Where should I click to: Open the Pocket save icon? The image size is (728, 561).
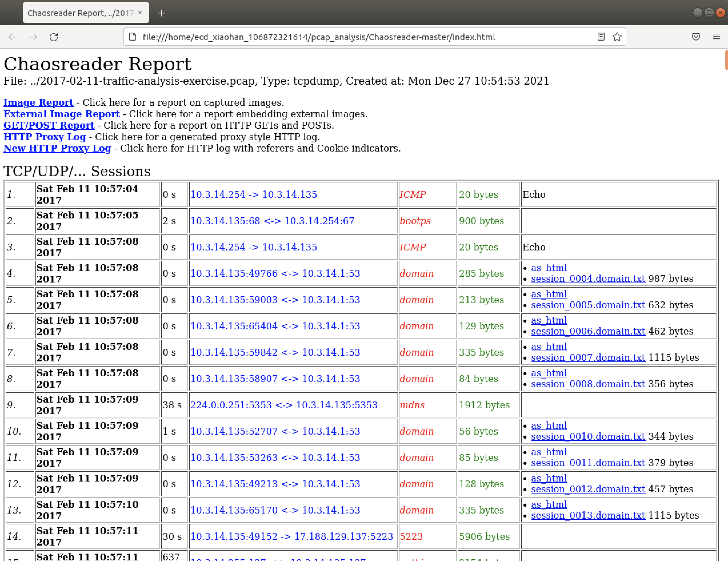pos(696,37)
